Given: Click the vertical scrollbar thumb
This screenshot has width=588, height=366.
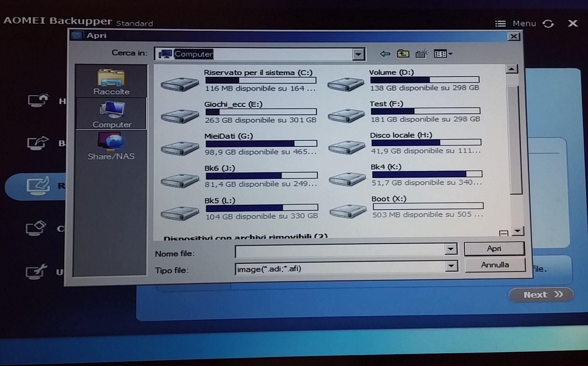Looking at the screenshot, I should (x=515, y=140).
